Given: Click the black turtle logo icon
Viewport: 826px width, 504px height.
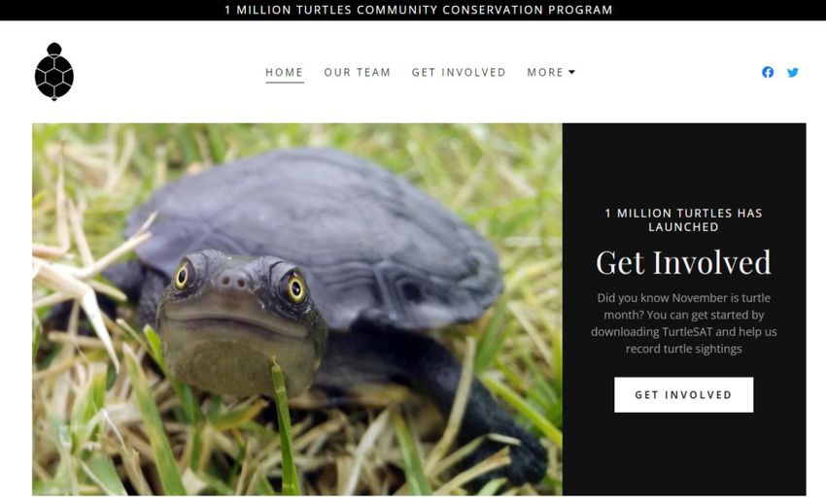Looking at the screenshot, I should pyautogui.click(x=54, y=72).
